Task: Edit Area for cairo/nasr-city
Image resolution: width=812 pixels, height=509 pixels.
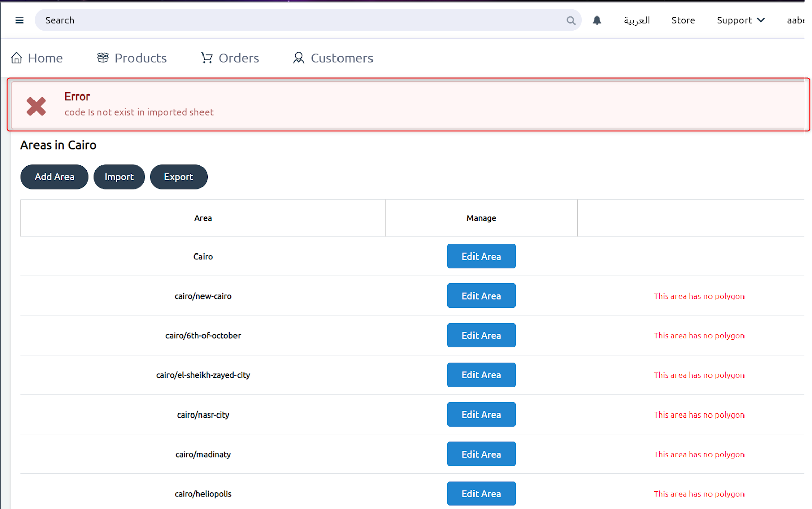Action: tap(481, 415)
